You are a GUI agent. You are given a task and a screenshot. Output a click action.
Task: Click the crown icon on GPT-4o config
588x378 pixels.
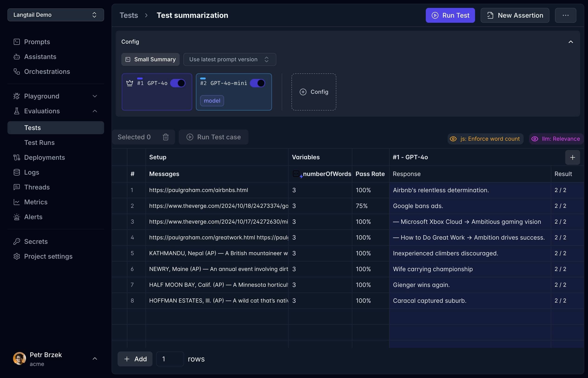pos(129,83)
